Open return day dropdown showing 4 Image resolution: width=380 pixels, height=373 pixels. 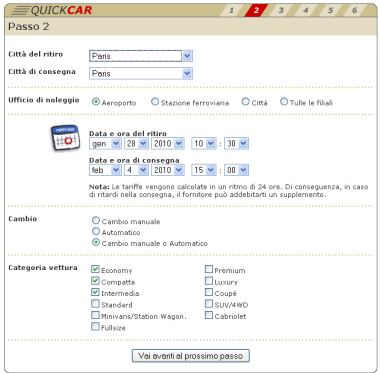(x=136, y=170)
